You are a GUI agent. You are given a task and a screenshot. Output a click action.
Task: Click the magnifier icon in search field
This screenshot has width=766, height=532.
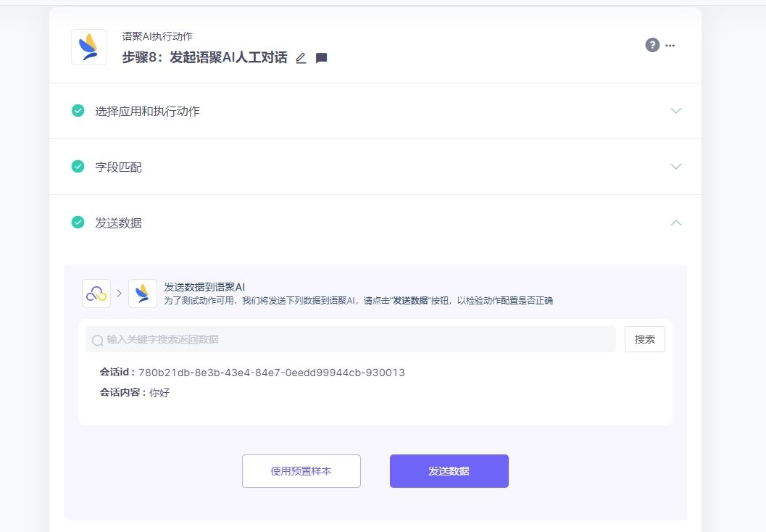point(98,340)
